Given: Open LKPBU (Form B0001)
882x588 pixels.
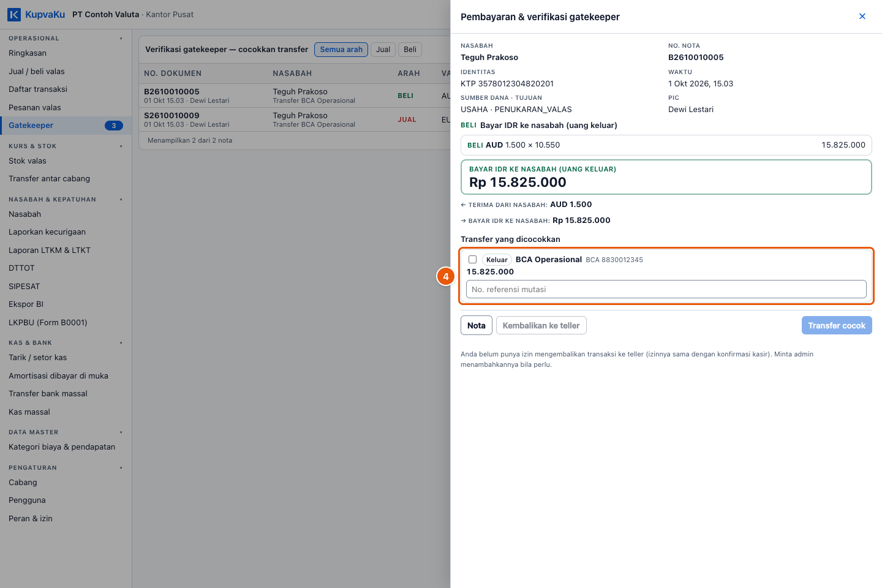Looking at the screenshot, I should pos(66,323).
